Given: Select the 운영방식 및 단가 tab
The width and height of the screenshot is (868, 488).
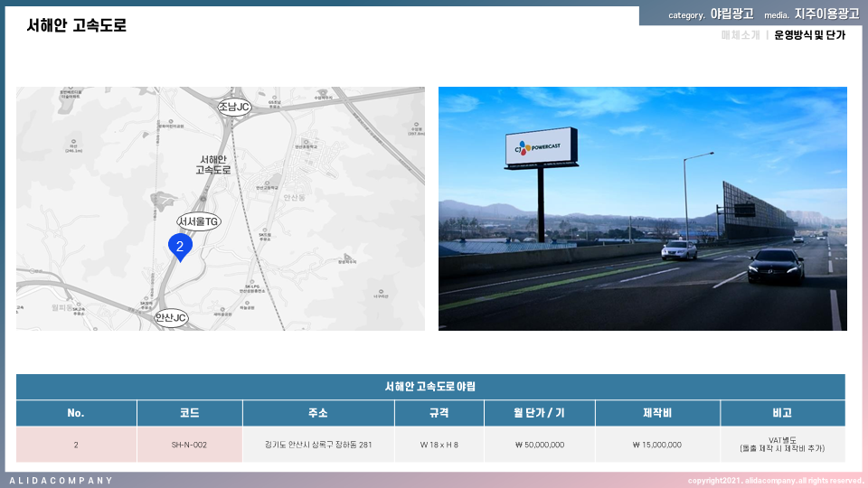Looking at the screenshot, I should click(x=809, y=35).
